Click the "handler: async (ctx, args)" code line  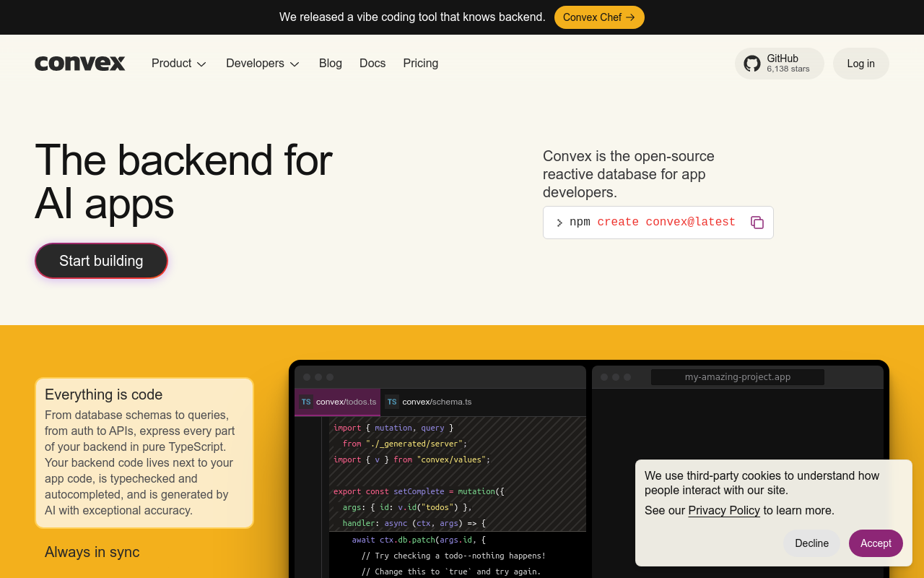click(x=414, y=523)
